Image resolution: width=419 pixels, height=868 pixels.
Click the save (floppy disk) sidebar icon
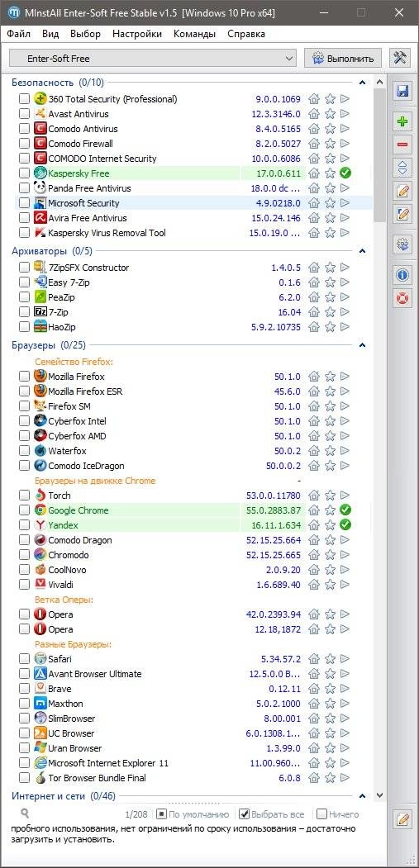[402, 92]
